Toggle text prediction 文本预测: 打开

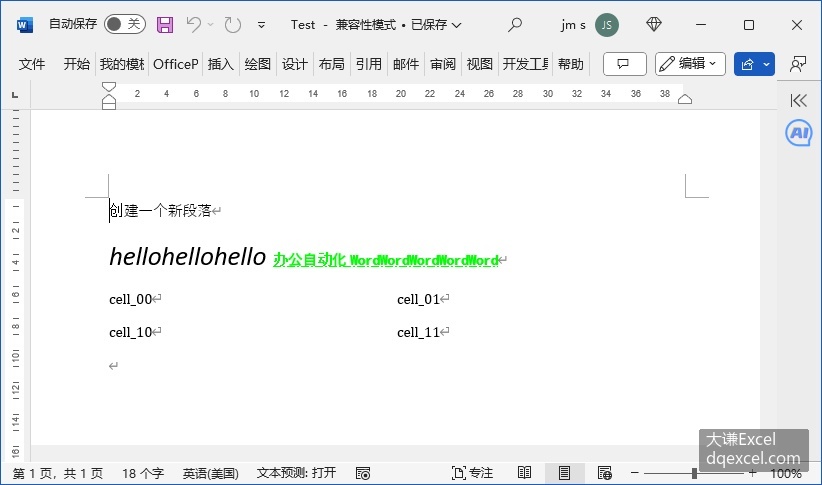[296, 473]
